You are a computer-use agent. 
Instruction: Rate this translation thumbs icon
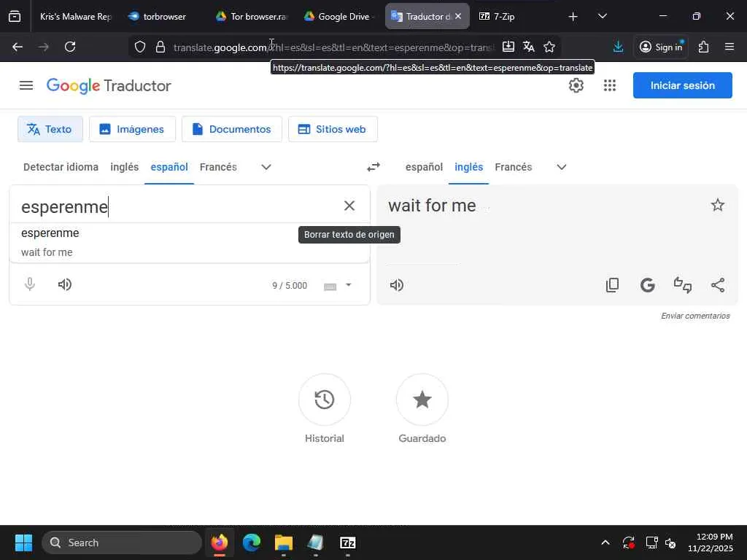pyautogui.click(x=683, y=285)
